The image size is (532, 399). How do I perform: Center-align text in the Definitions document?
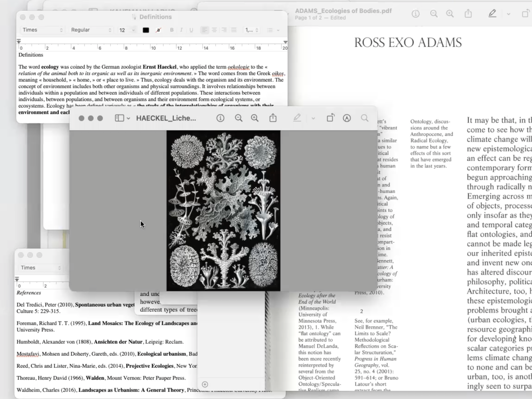click(214, 30)
